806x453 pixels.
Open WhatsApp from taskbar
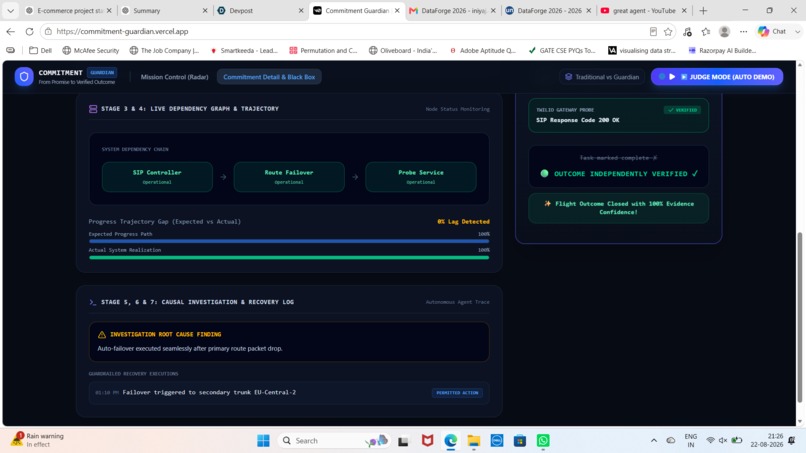point(543,441)
